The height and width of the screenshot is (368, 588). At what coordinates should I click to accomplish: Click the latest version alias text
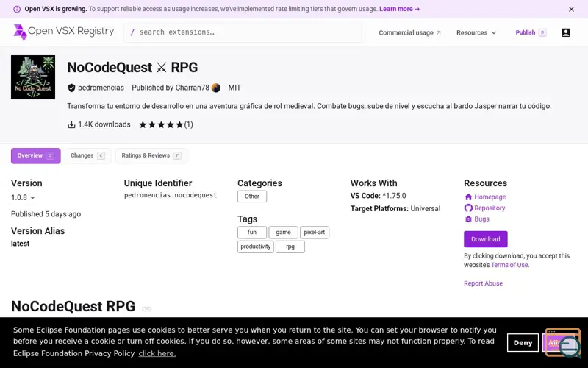[21, 244]
